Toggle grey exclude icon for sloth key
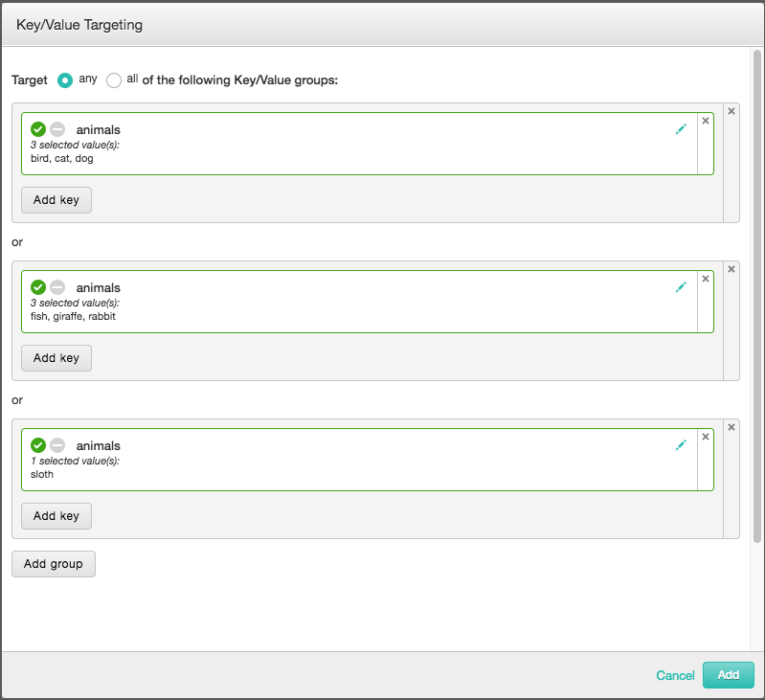Image resolution: width=765 pixels, height=700 pixels. (57, 445)
